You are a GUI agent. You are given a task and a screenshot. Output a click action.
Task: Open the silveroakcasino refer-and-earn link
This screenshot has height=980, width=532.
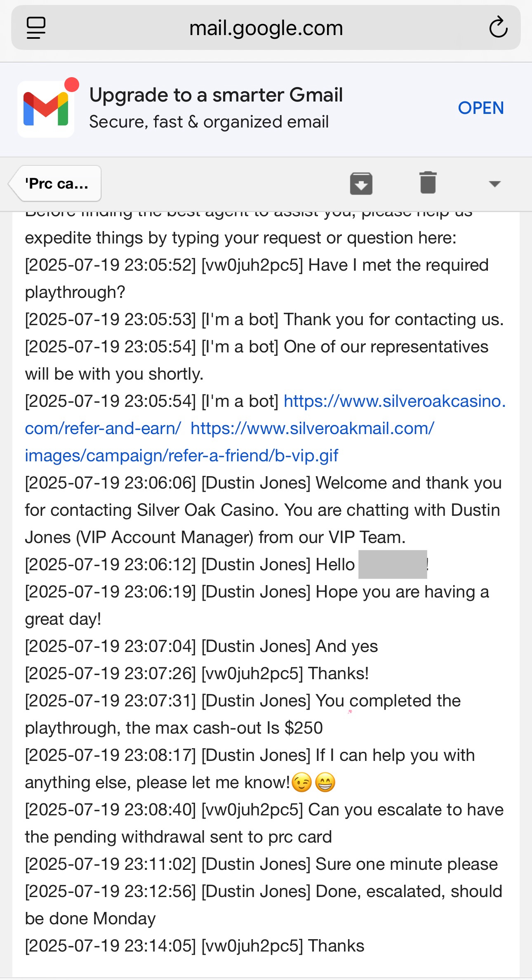(265, 415)
